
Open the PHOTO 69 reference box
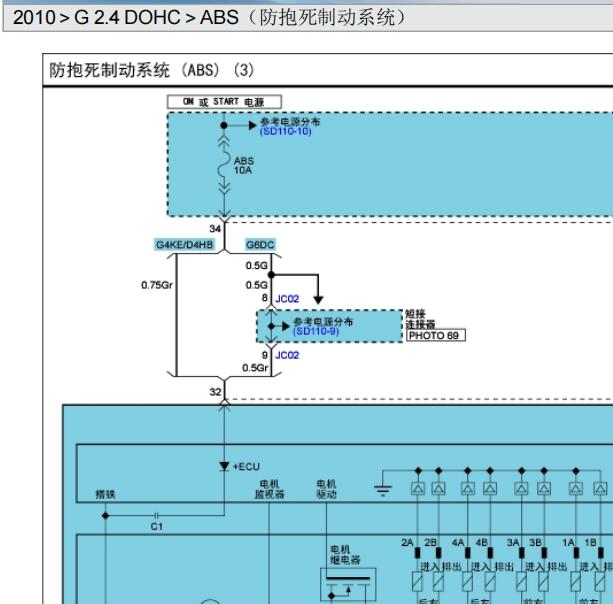436,335
